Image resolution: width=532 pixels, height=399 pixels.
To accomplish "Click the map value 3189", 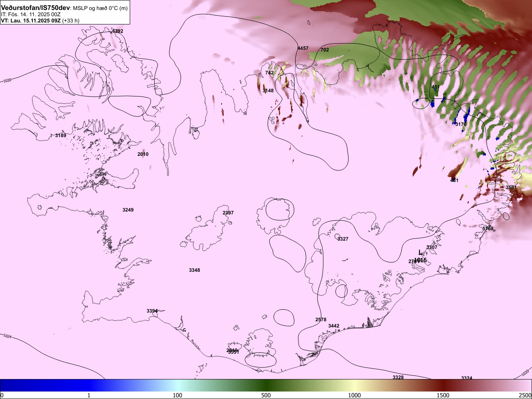I will [61, 135].
